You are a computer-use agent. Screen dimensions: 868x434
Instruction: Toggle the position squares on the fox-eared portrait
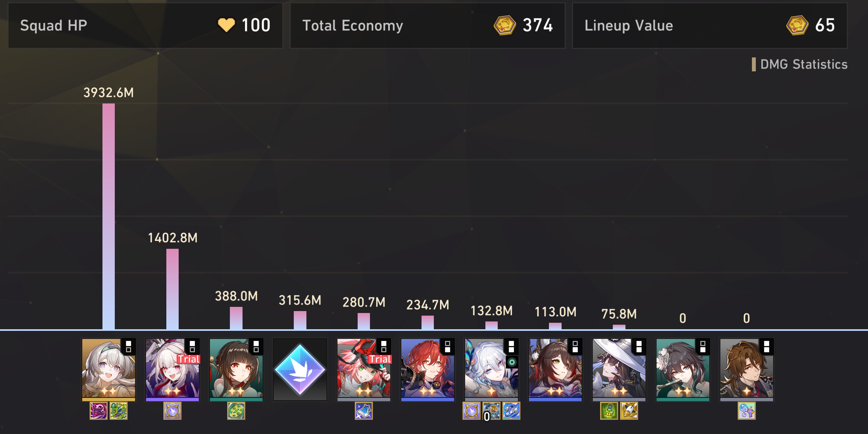[575, 347]
